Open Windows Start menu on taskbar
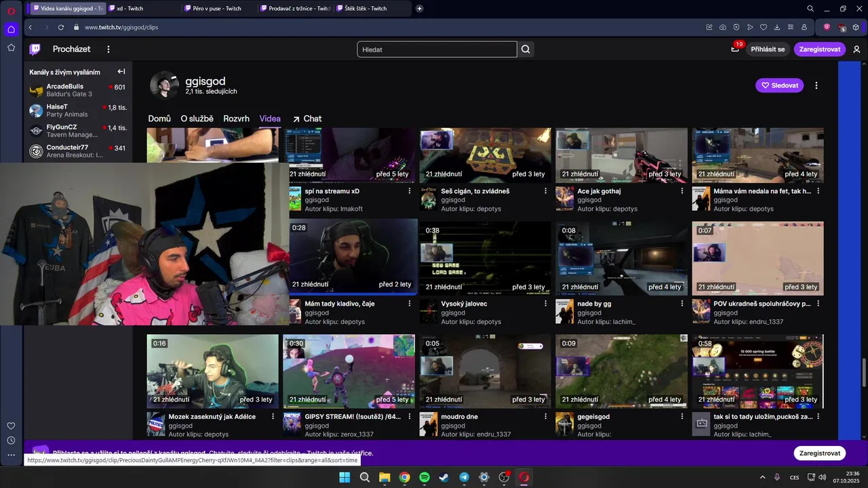Viewport: 868px width, 488px height. coord(344,477)
